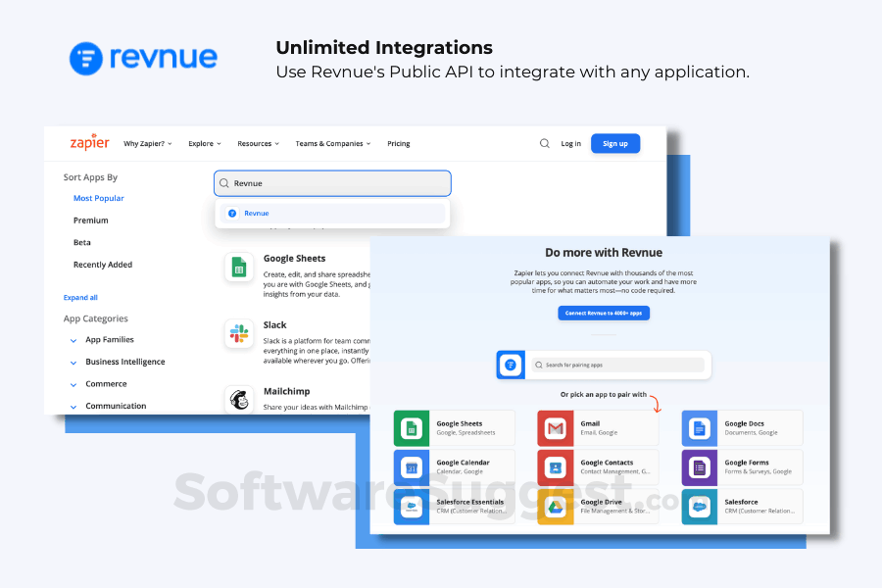Click the Mailchimp app icon

coord(239,400)
